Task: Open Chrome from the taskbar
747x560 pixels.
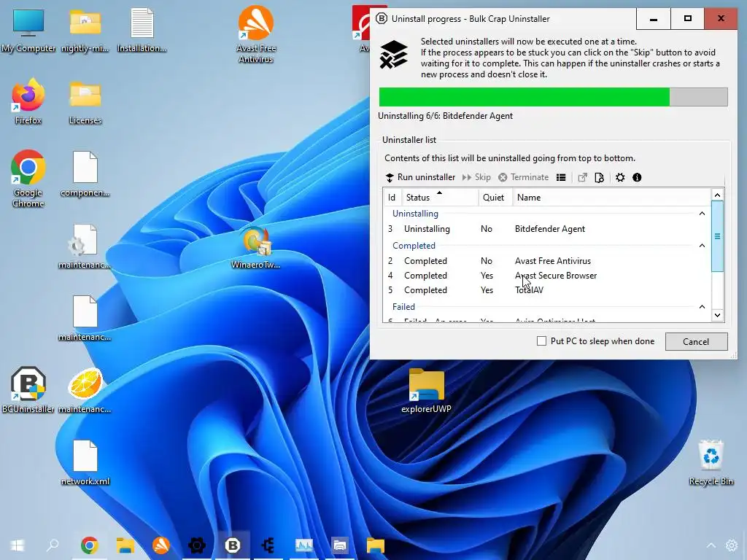Action: pyautogui.click(x=90, y=545)
